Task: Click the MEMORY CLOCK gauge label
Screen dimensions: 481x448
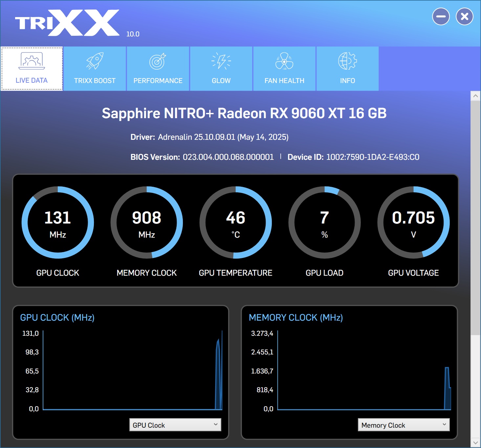Action: (147, 273)
